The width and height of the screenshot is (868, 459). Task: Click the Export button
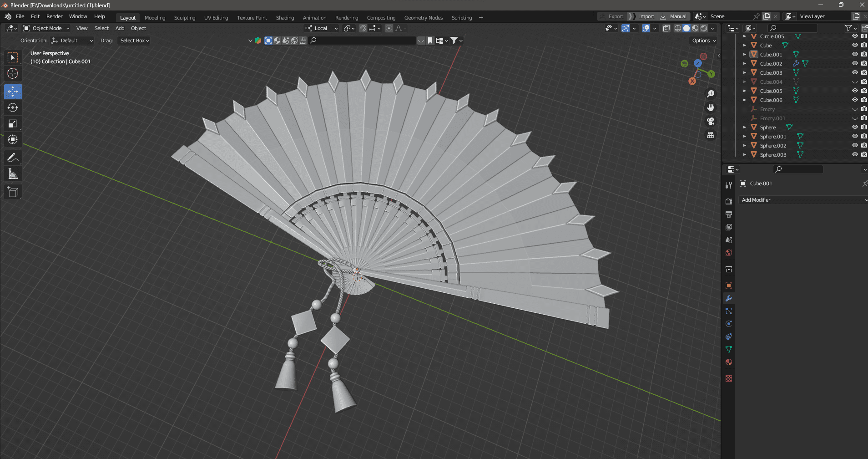click(612, 16)
